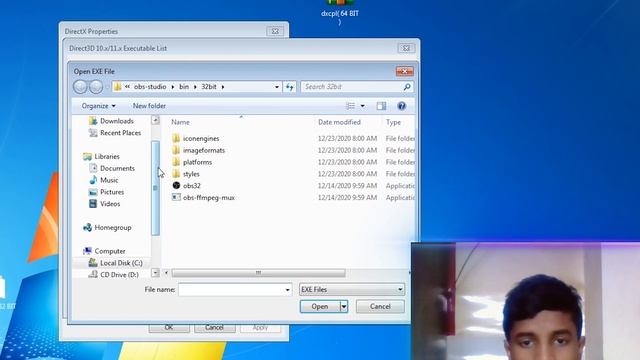Click OK in the DirectX Properties window

169,328
